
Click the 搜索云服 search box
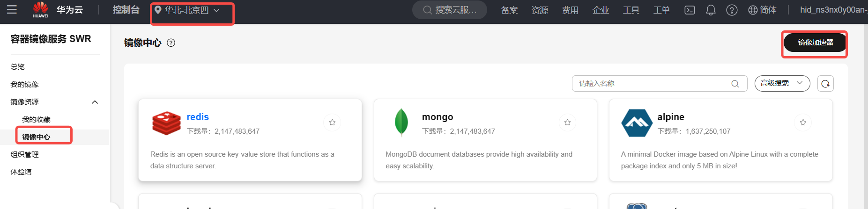tap(449, 10)
